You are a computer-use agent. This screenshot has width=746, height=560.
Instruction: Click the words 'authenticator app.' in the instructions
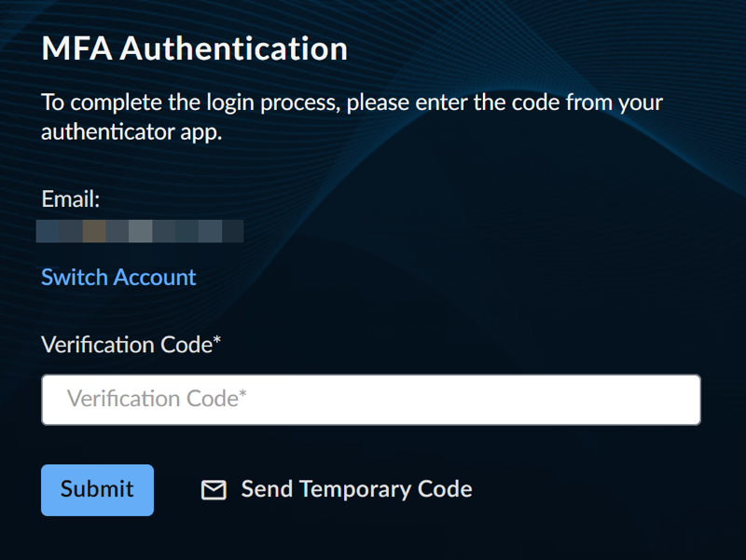[x=131, y=132]
